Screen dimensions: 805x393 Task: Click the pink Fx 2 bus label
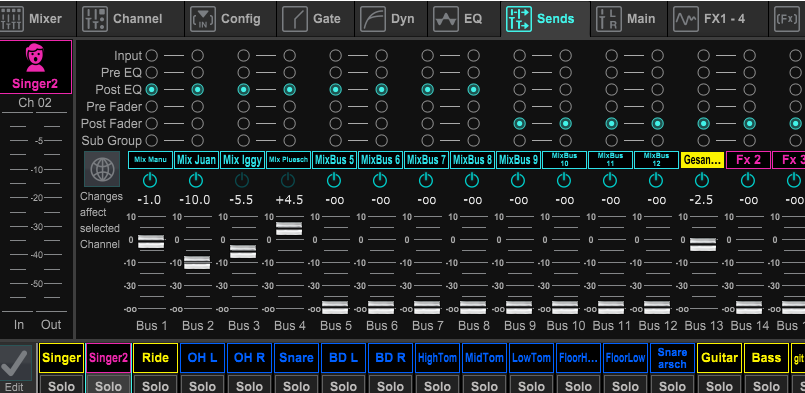[x=749, y=160]
